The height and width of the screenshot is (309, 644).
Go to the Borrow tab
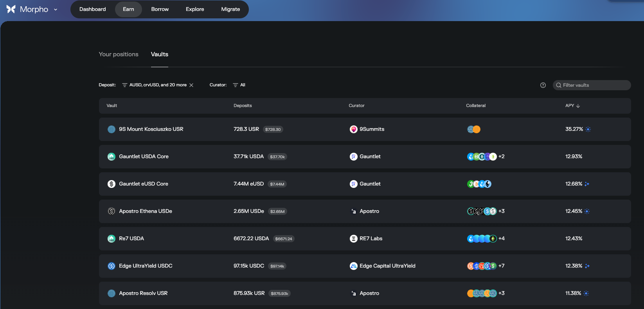point(160,9)
